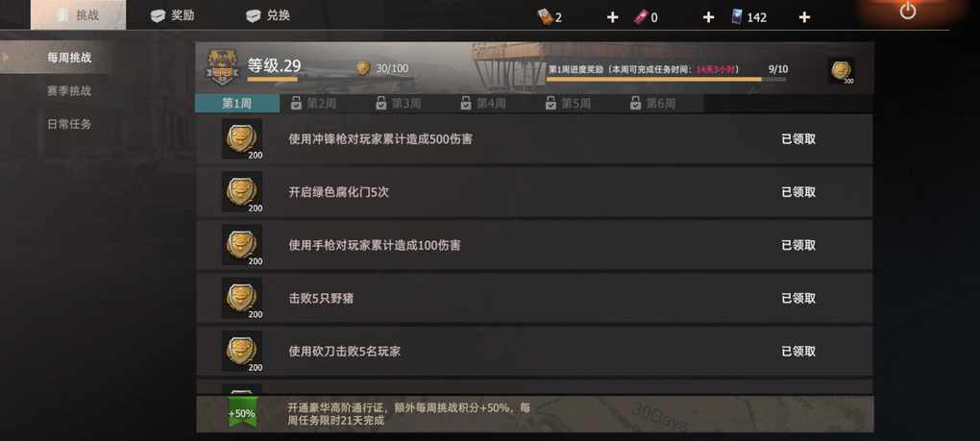
Task: Switch to the 兑换 tab
Action: pos(268,15)
